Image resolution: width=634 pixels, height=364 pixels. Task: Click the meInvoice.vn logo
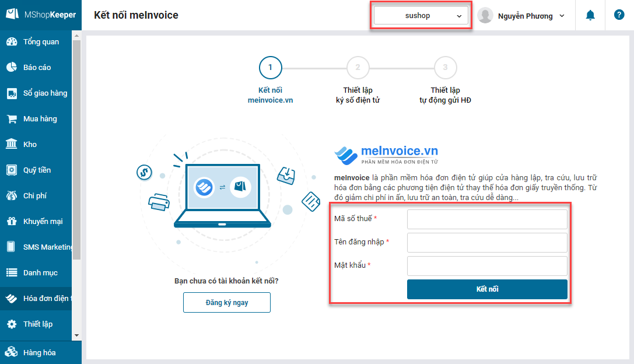point(386,155)
